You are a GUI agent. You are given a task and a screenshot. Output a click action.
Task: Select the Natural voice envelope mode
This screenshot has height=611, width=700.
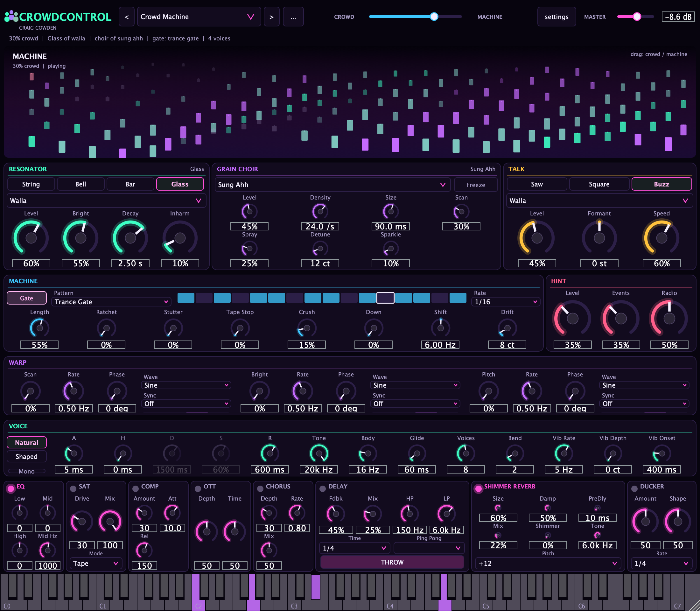click(27, 443)
